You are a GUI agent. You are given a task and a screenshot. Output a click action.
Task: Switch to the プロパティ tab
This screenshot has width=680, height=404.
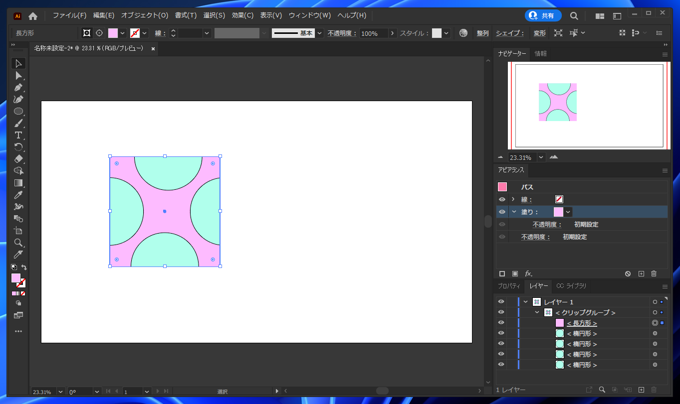click(509, 286)
